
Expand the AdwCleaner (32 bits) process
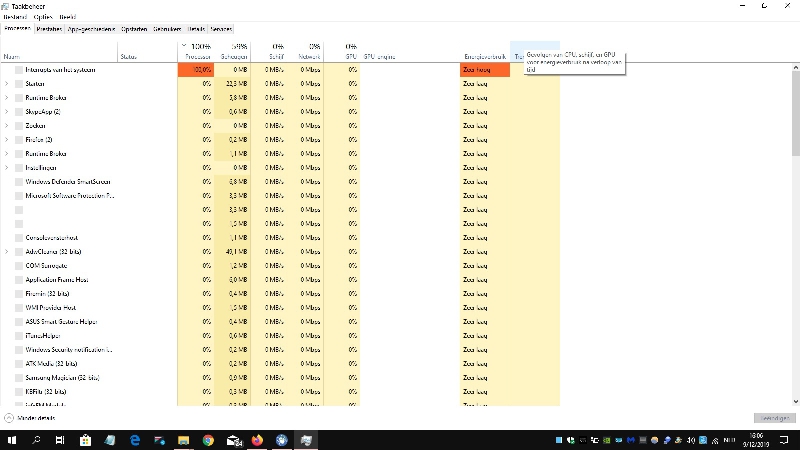click(x=7, y=252)
